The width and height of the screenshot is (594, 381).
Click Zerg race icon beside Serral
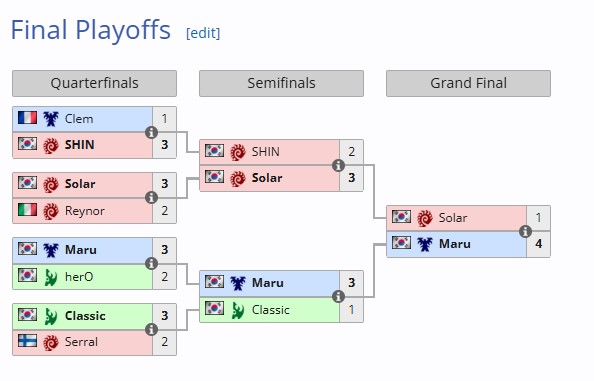50,342
